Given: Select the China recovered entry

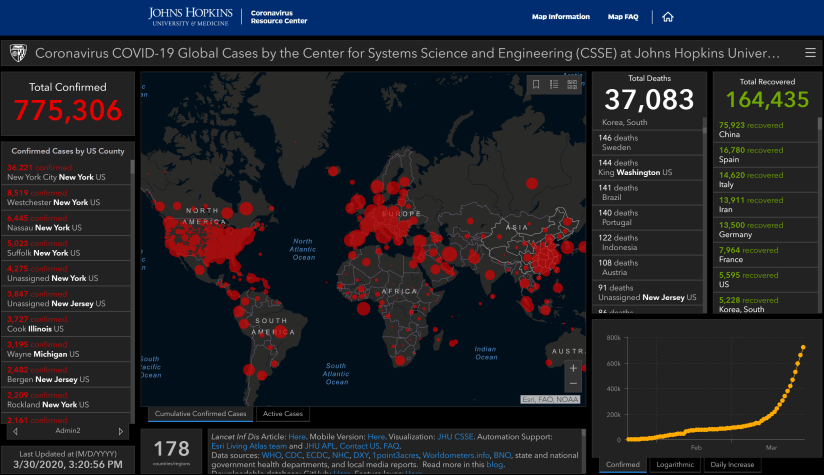Looking at the screenshot, I should pos(758,129).
